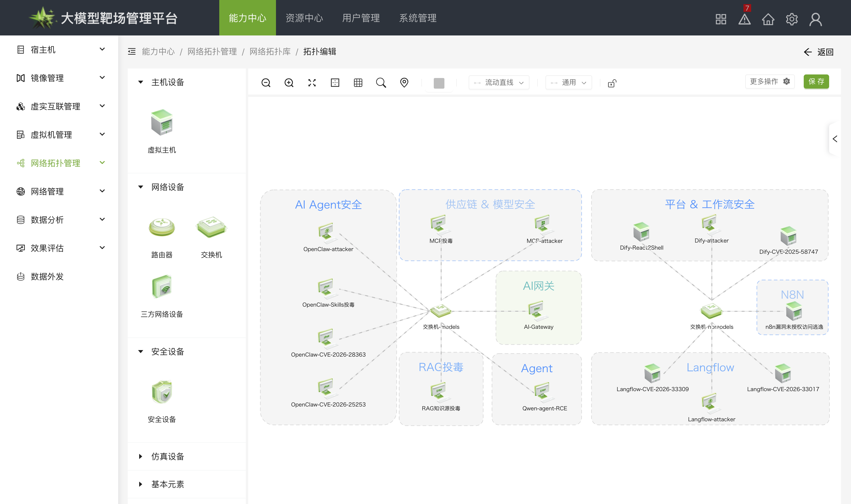Select the Qwen-agent-RCE node

pos(544,392)
